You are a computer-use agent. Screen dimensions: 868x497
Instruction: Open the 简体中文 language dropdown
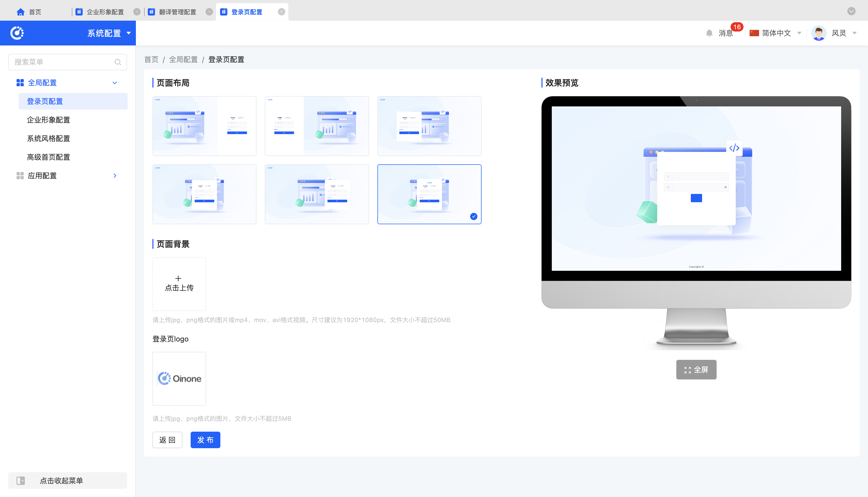(776, 33)
